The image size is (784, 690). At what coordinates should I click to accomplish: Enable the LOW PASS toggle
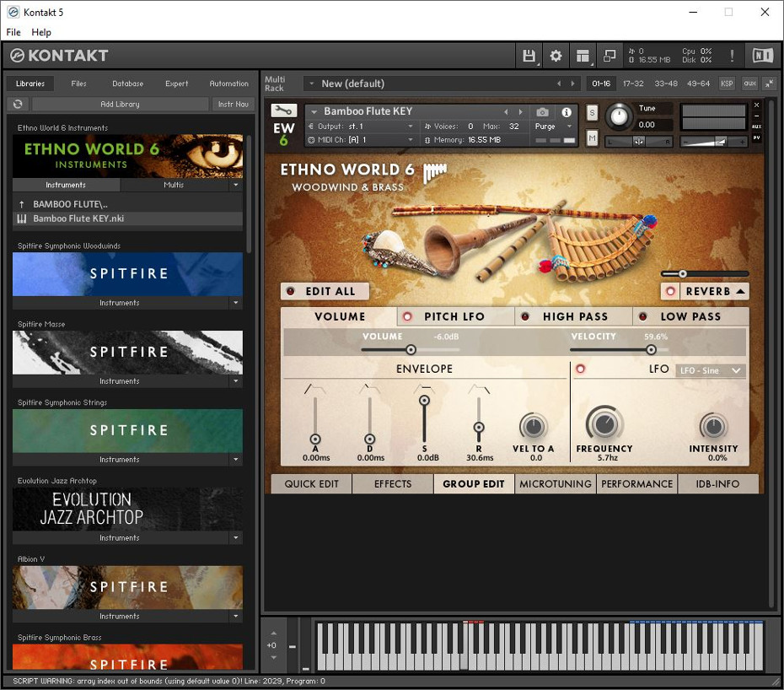tap(643, 316)
